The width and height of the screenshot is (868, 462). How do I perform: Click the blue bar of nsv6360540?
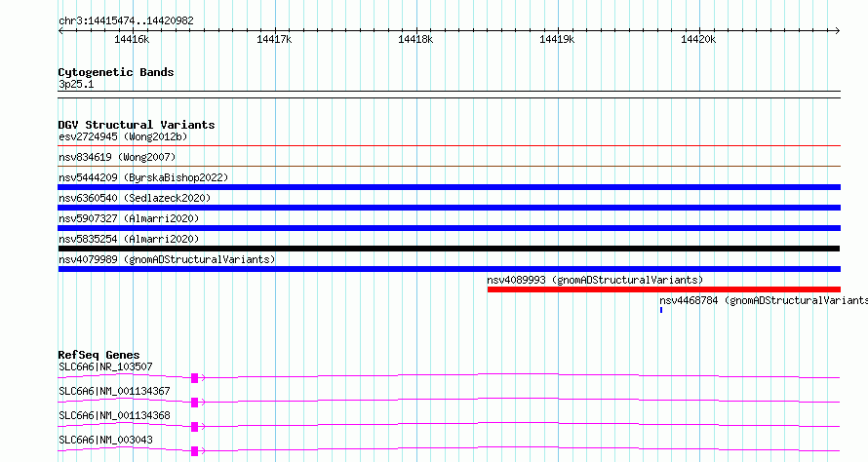(x=450, y=208)
